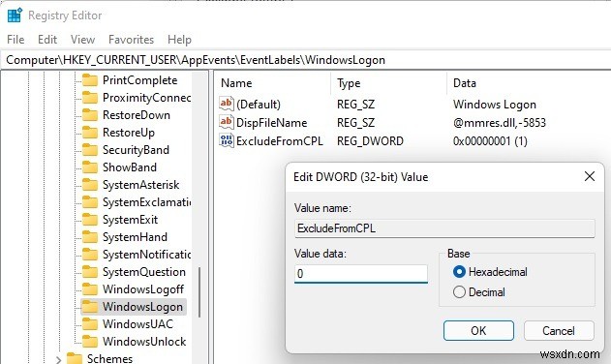Select the Schemes folder icon

tap(75, 358)
